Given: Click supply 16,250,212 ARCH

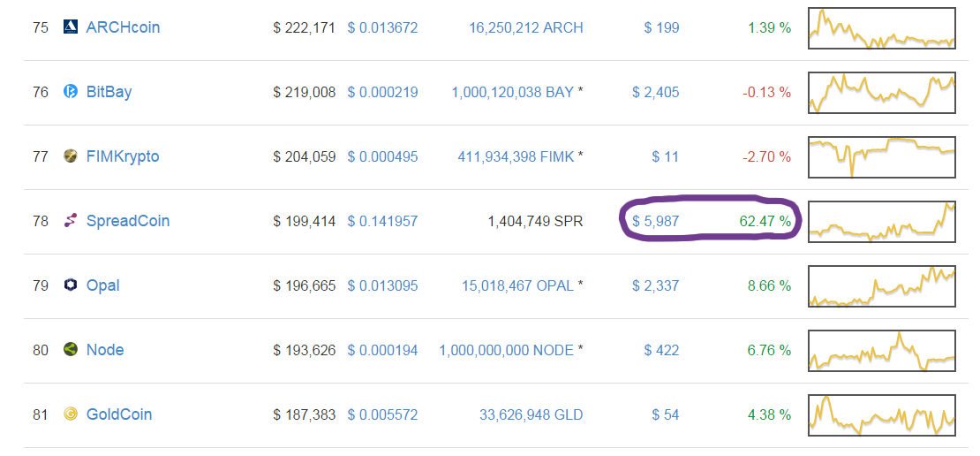Looking at the screenshot, I should tap(526, 27).
